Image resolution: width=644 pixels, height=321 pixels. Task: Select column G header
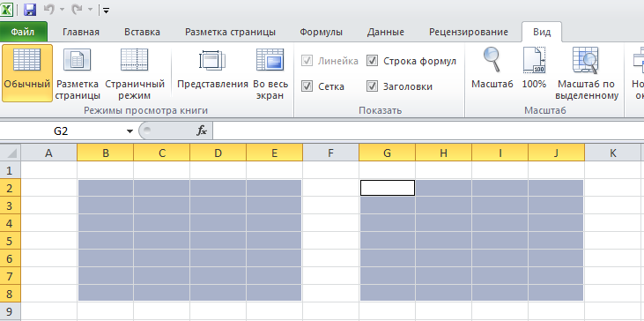click(x=387, y=153)
